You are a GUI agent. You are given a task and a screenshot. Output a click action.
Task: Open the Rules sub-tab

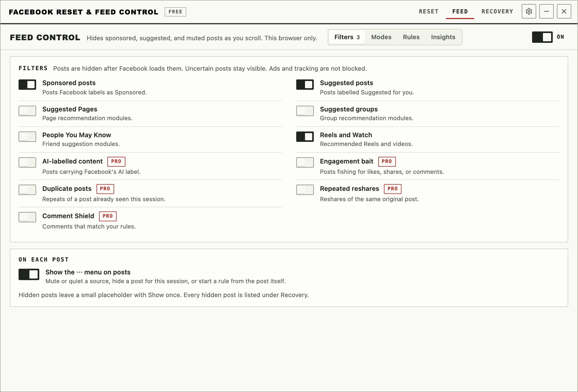(x=411, y=37)
